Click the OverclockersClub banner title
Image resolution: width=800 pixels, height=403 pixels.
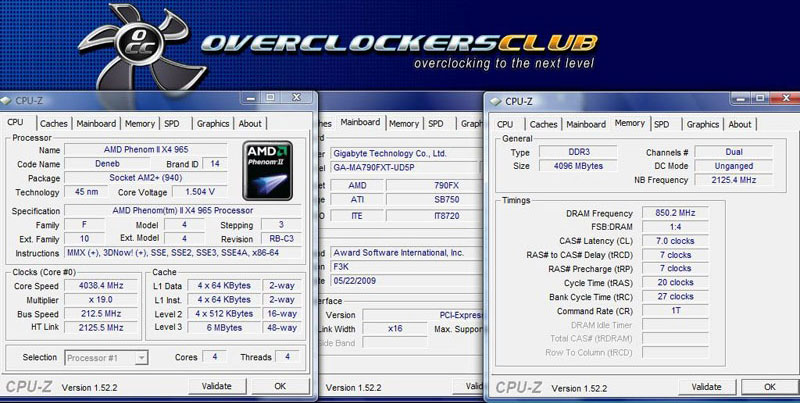398,43
